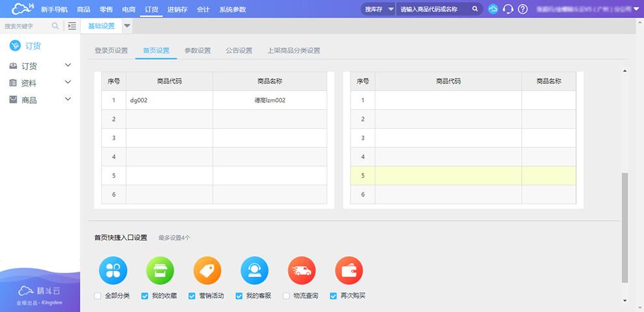Switch to the 首页设置 tab

click(x=156, y=51)
